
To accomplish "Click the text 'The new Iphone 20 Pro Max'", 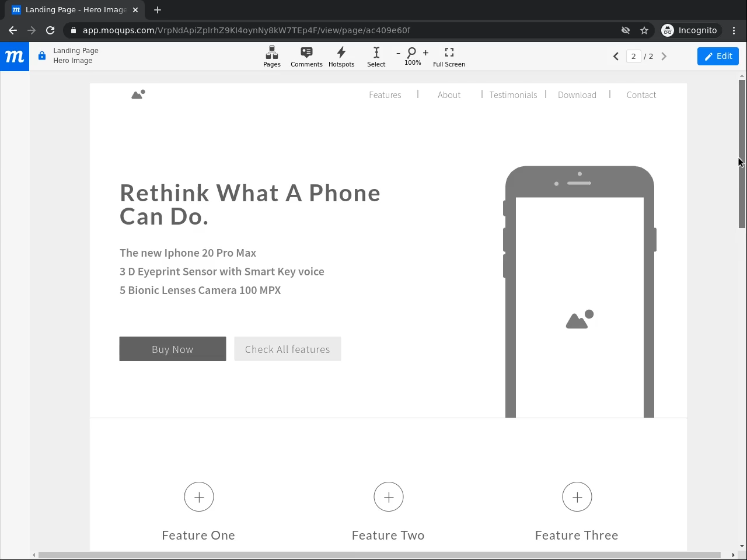I will click(188, 253).
